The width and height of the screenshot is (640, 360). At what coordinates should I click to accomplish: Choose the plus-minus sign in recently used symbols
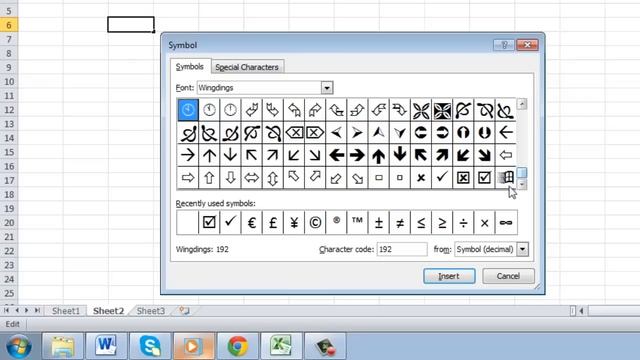tap(379, 222)
